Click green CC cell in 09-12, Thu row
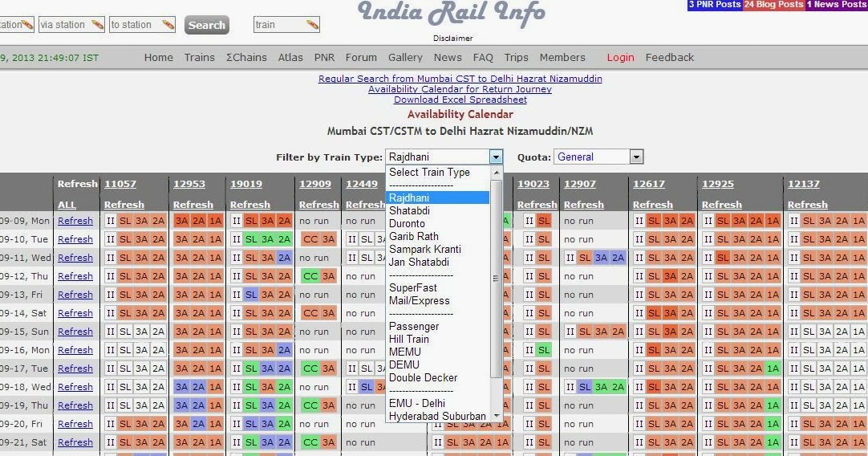868x456 pixels. coord(310,276)
